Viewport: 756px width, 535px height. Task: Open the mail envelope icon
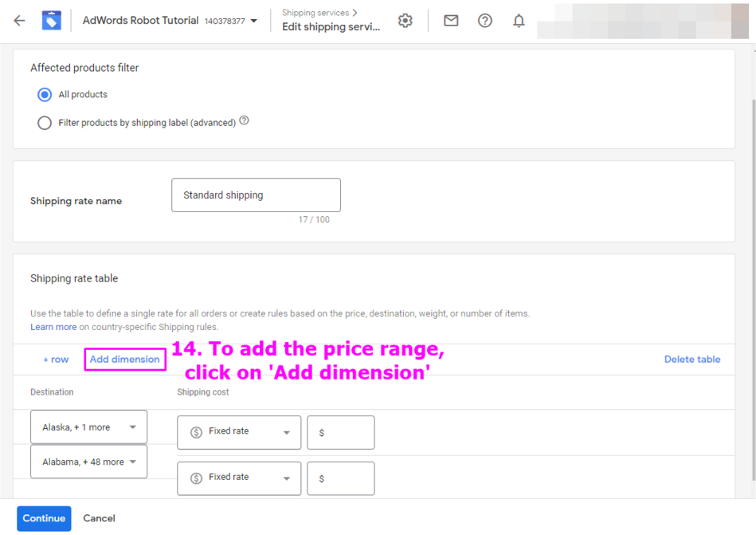(451, 21)
